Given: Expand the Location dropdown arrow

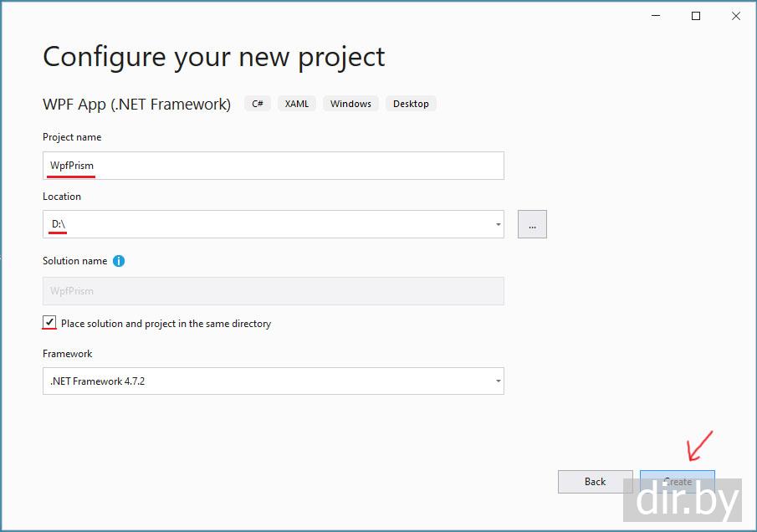Looking at the screenshot, I should [499, 224].
